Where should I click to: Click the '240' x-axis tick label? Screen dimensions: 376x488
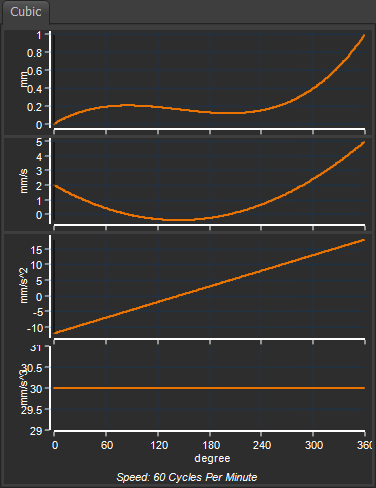coord(262,445)
